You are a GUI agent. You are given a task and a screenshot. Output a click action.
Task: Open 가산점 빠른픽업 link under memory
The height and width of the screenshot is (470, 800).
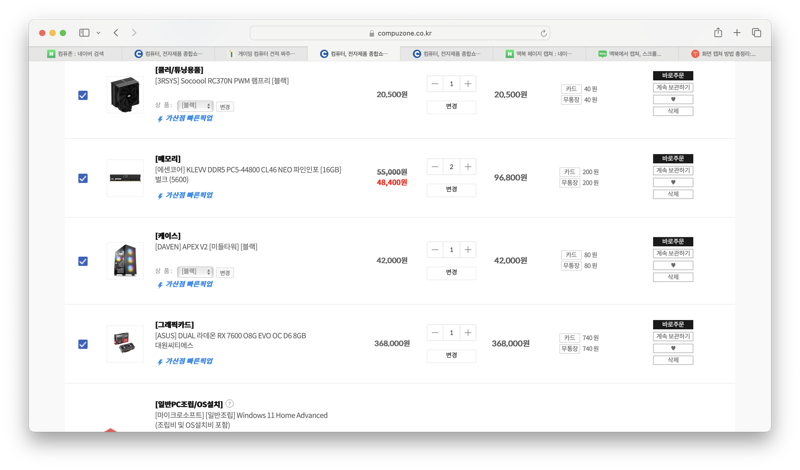[185, 195]
